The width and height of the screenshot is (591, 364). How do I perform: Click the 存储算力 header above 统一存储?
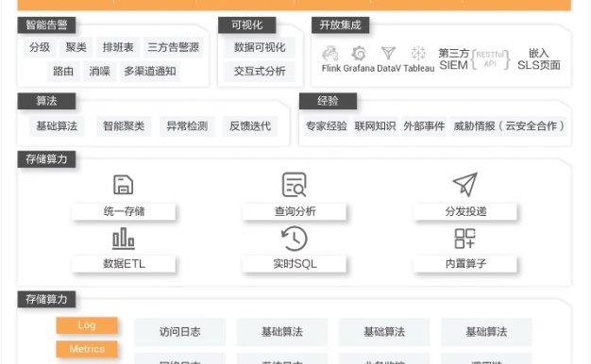[x=46, y=158]
